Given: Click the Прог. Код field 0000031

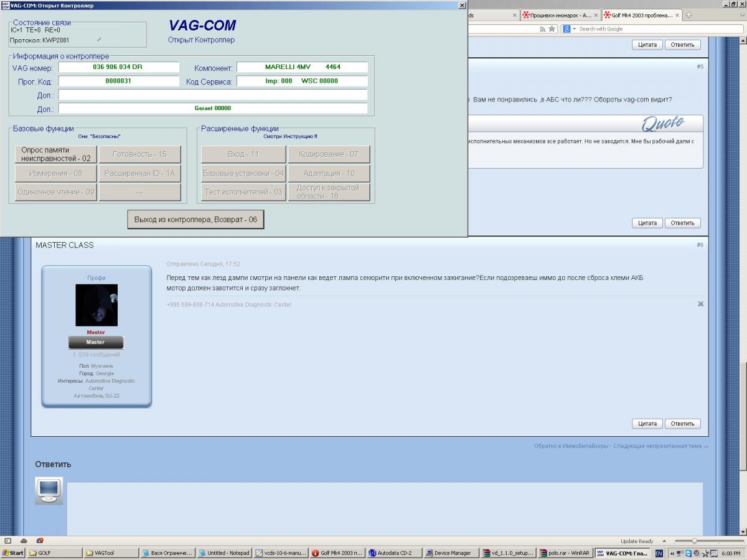Looking at the screenshot, I should 118,82.
